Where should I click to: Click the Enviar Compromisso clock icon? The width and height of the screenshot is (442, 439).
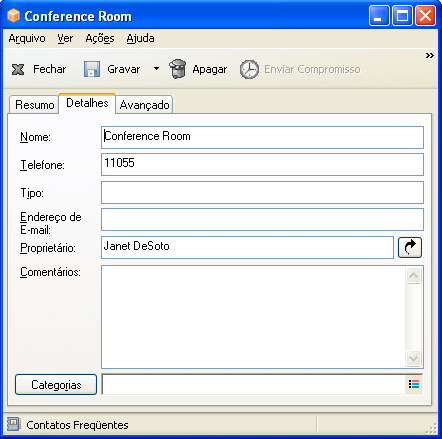click(249, 69)
